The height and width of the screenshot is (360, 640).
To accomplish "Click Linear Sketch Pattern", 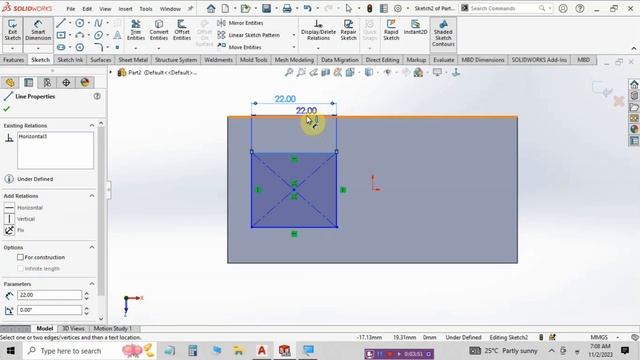I will [249, 35].
